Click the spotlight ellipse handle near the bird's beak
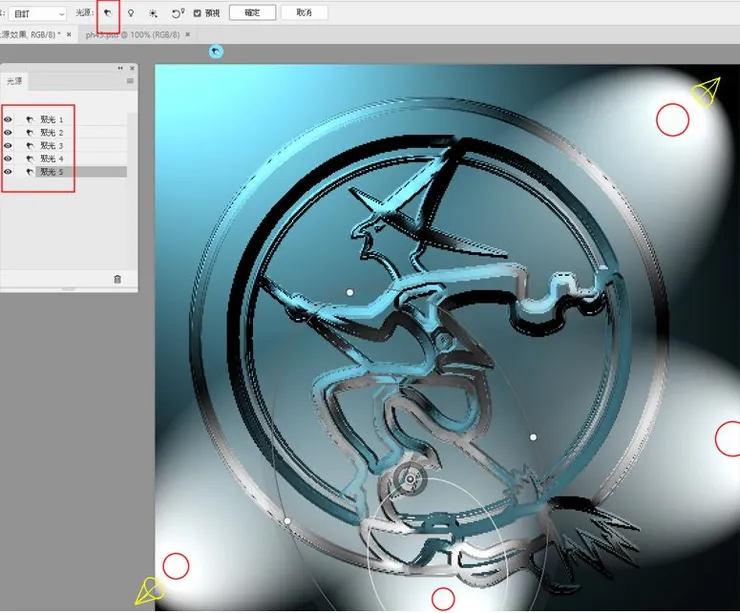This screenshot has width=740, height=613. 350,293
